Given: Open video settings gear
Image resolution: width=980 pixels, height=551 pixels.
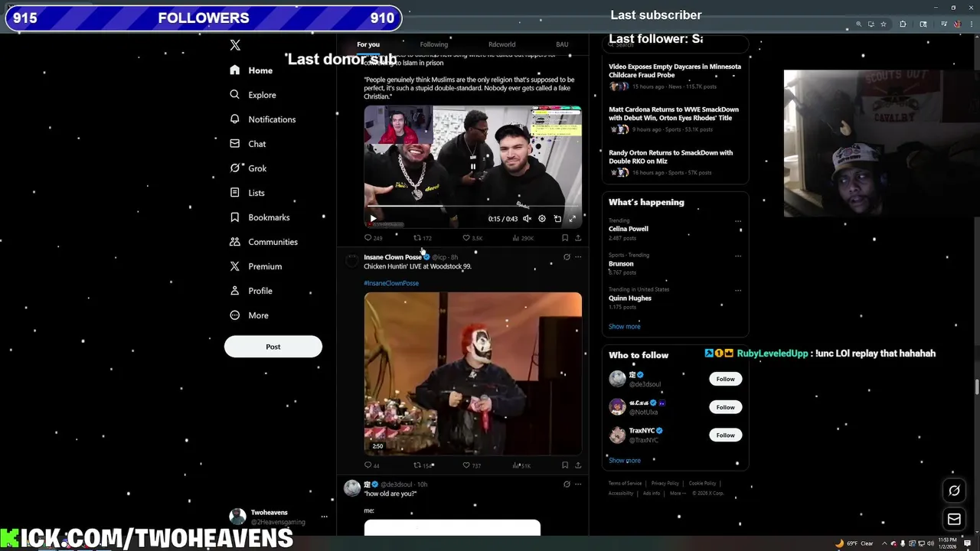Looking at the screenshot, I should [542, 219].
